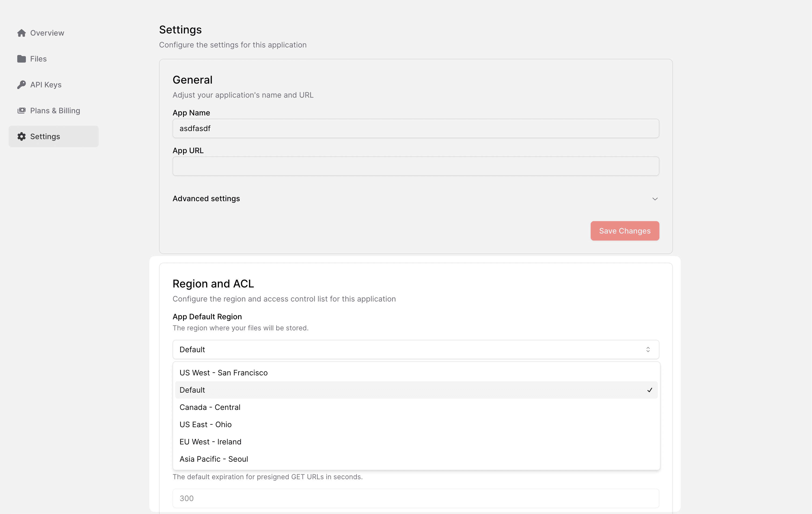Click the checkmark beside the Default option
This screenshot has width=812, height=514.
point(649,390)
